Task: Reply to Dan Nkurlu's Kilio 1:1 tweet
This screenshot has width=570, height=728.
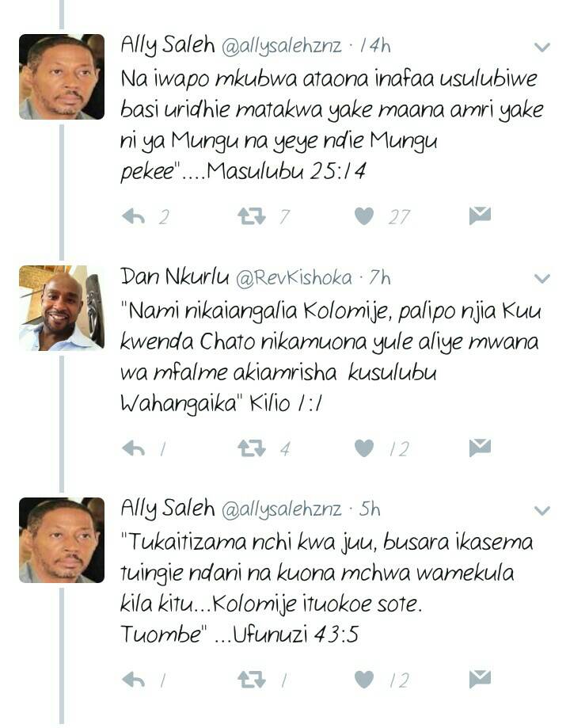Action: point(133,448)
